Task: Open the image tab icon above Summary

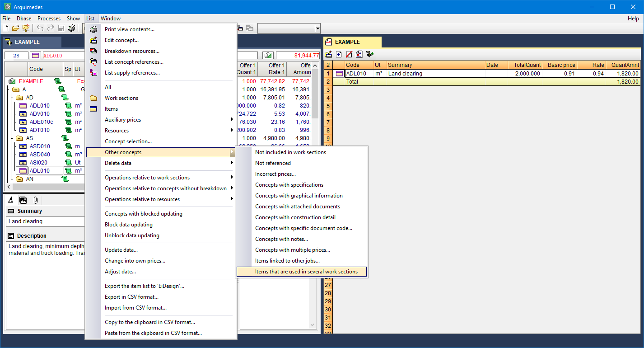Action: tap(23, 200)
